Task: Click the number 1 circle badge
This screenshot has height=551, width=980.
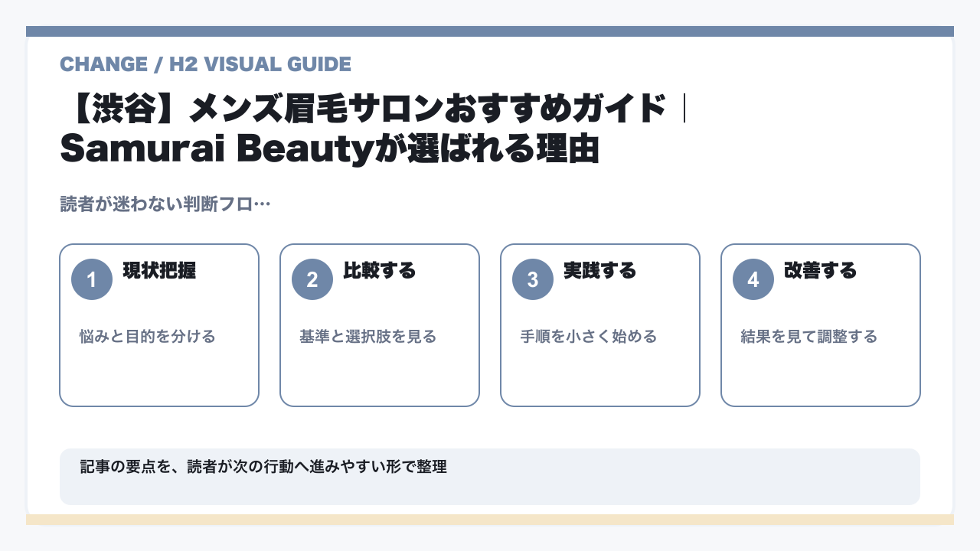Action: [92, 279]
